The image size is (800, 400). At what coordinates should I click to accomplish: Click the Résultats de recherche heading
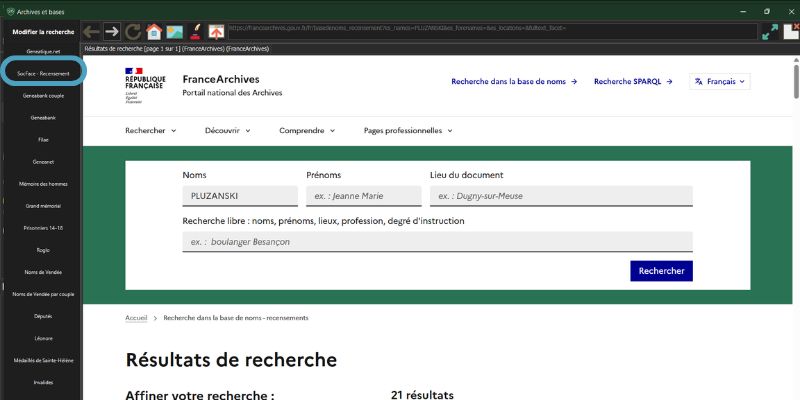coord(231,360)
